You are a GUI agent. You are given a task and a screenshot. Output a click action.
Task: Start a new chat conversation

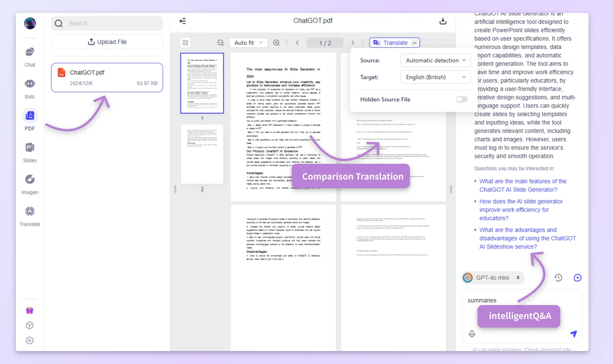pos(578,277)
